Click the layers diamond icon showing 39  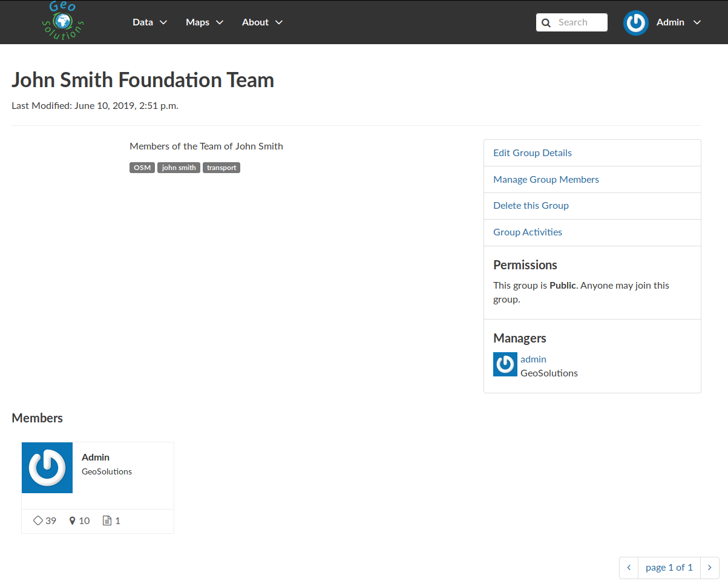point(38,520)
